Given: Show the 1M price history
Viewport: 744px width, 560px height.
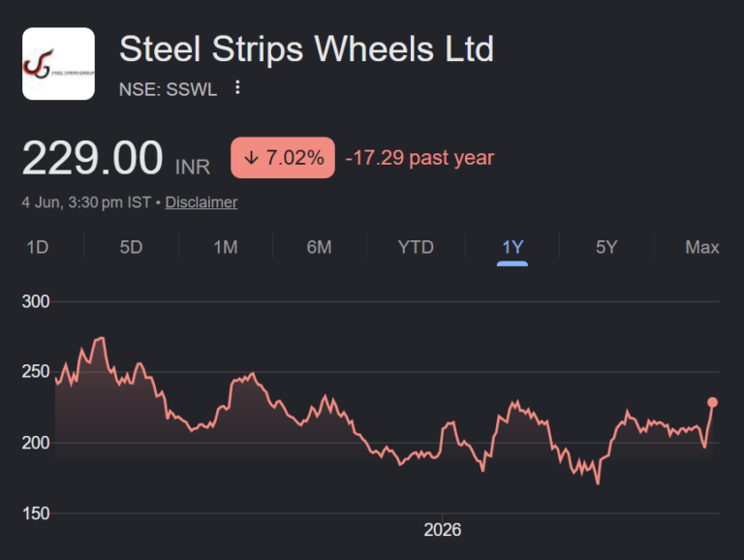Looking at the screenshot, I should [226, 247].
